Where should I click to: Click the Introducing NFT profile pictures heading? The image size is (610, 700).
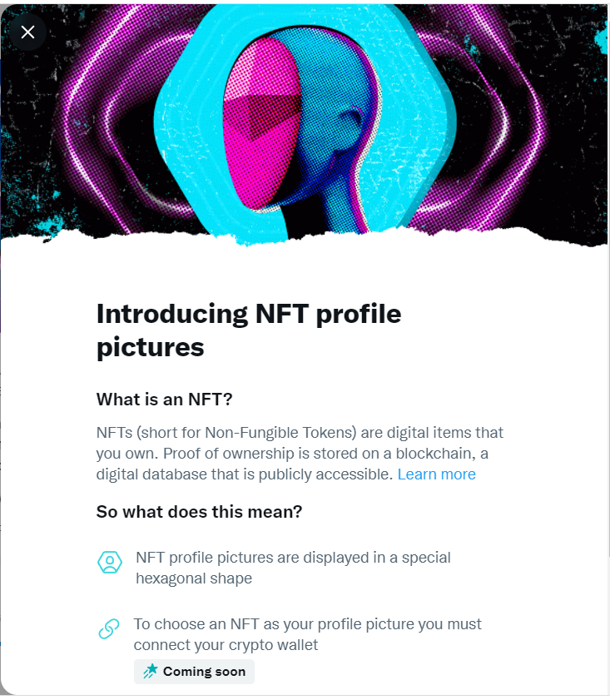click(x=249, y=330)
